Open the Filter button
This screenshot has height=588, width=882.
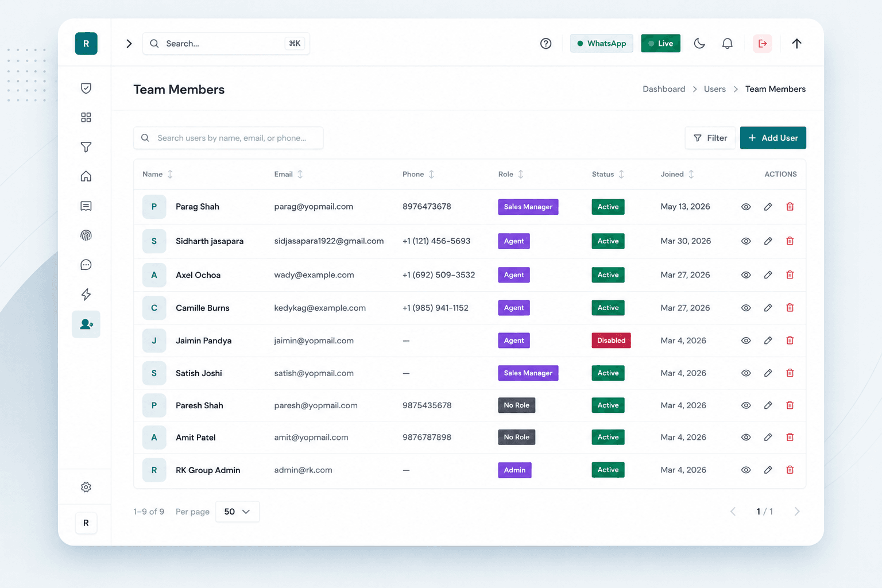click(710, 138)
